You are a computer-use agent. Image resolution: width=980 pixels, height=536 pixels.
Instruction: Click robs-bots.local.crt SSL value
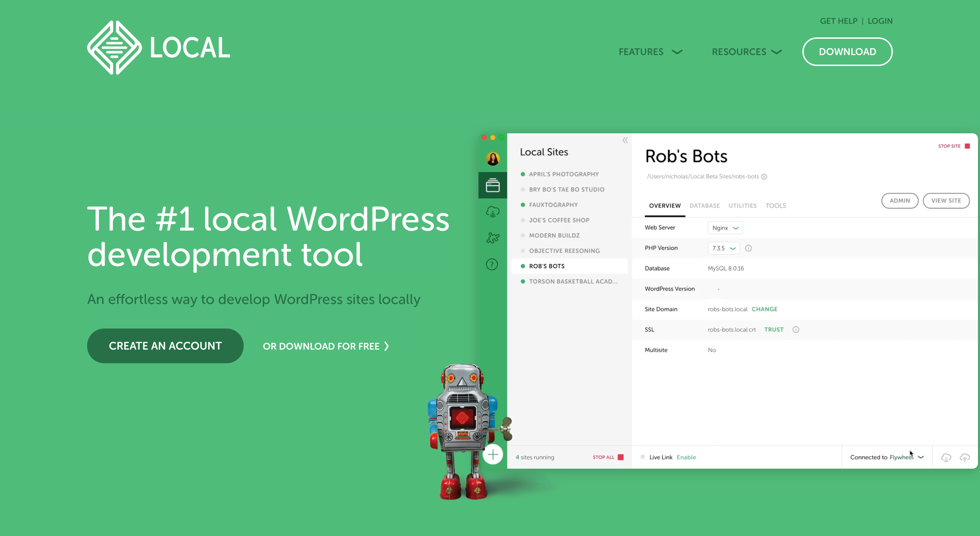point(732,330)
